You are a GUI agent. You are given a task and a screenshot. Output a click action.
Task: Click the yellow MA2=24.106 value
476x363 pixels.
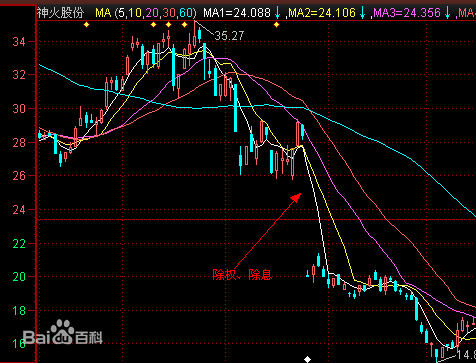tap(322, 13)
